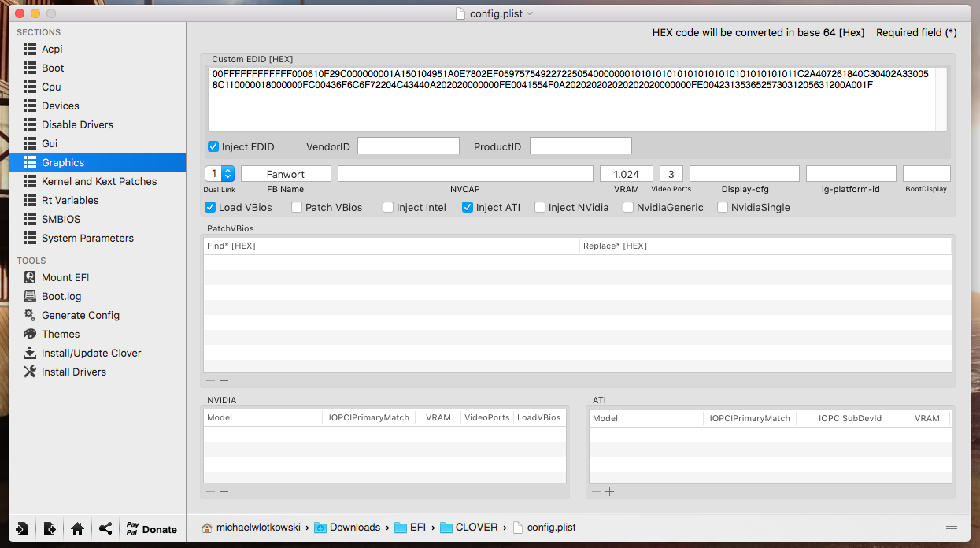Enable the Inject NVidia checkbox
The height and width of the screenshot is (548, 980).
coord(540,208)
